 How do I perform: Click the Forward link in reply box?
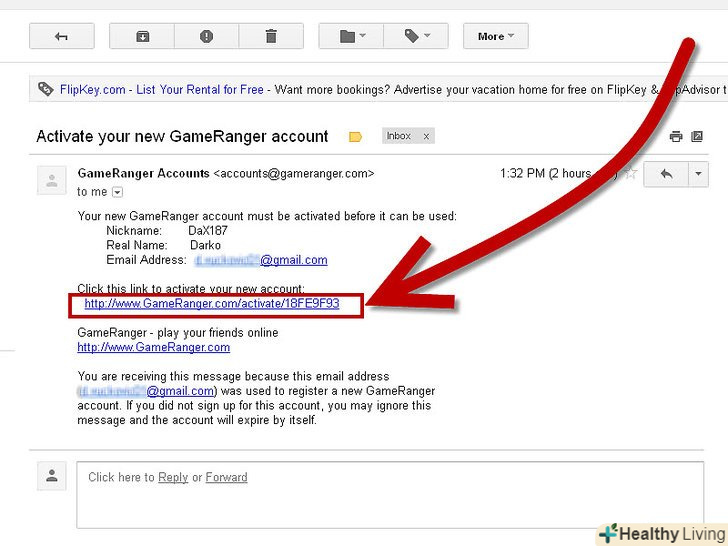point(226,477)
